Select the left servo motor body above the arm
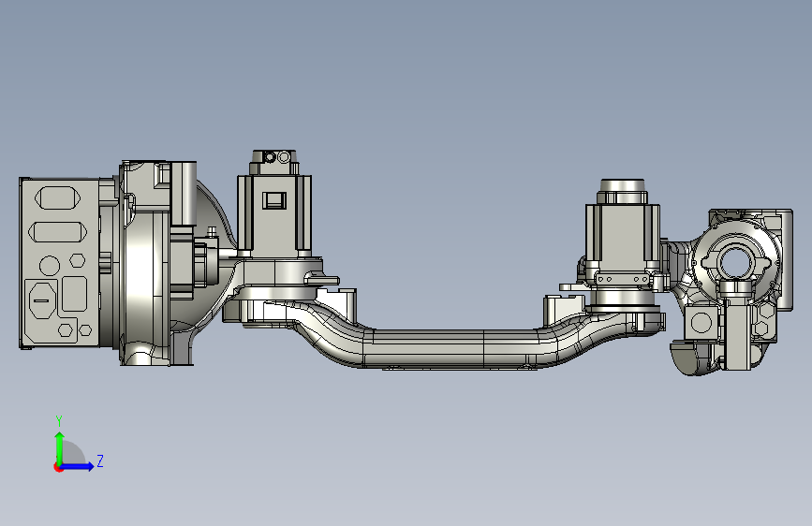The height and width of the screenshot is (526, 812). click(x=274, y=215)
